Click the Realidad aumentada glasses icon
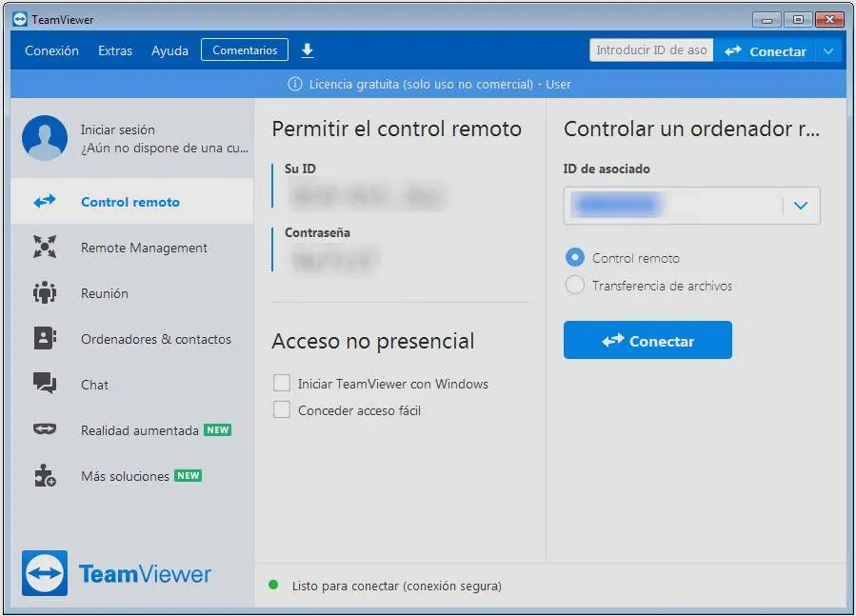856x616 pixels. pyautogui.click(x=45, y=429)
